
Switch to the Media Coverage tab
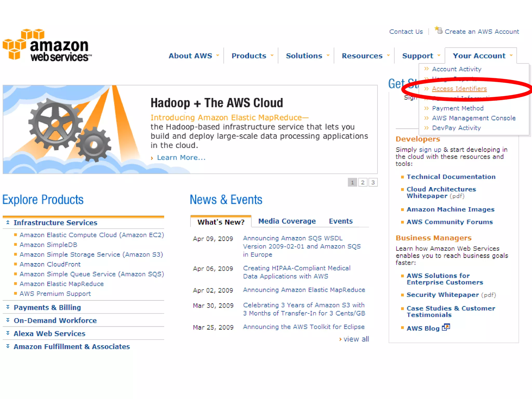pyautogui.click(x=287, y=221)
